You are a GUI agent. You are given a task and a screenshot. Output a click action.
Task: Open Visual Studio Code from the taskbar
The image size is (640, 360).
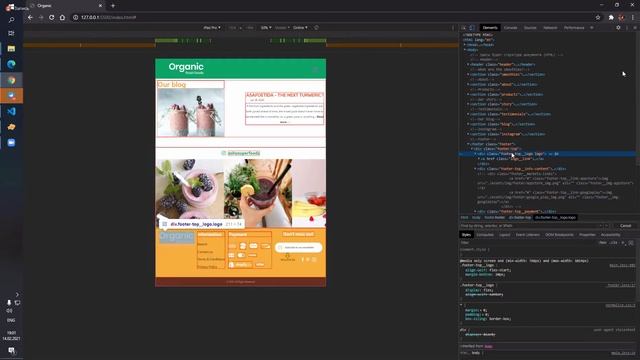[11, 111]
